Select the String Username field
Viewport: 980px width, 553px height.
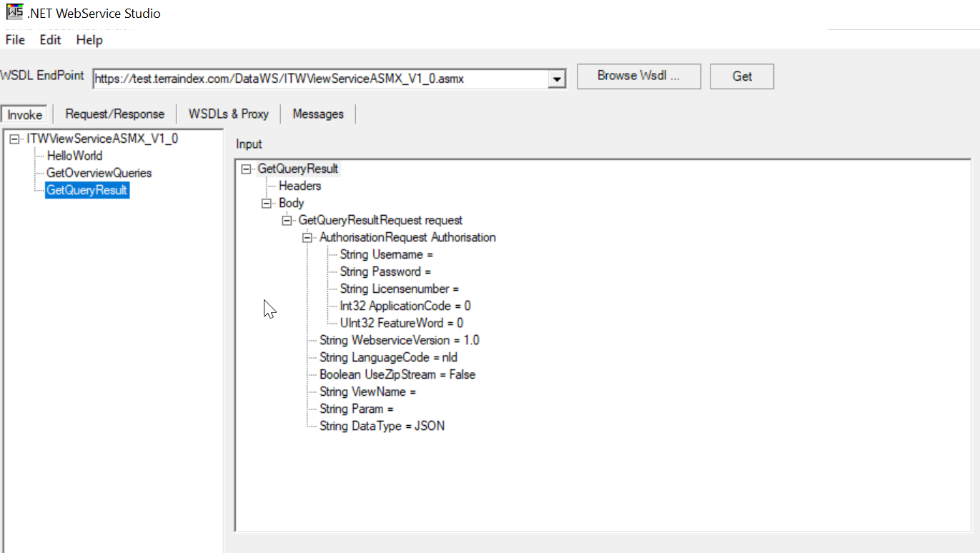coord(387,254)
